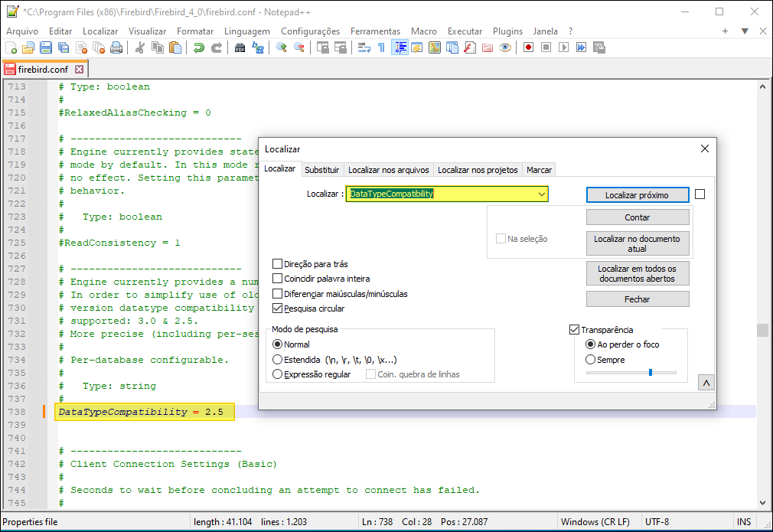The height and width of the screenshot is (532, 773).
Task: Zoom in with the magnifier plus icon
Action: pyautogui.click(x=282, y=47)
